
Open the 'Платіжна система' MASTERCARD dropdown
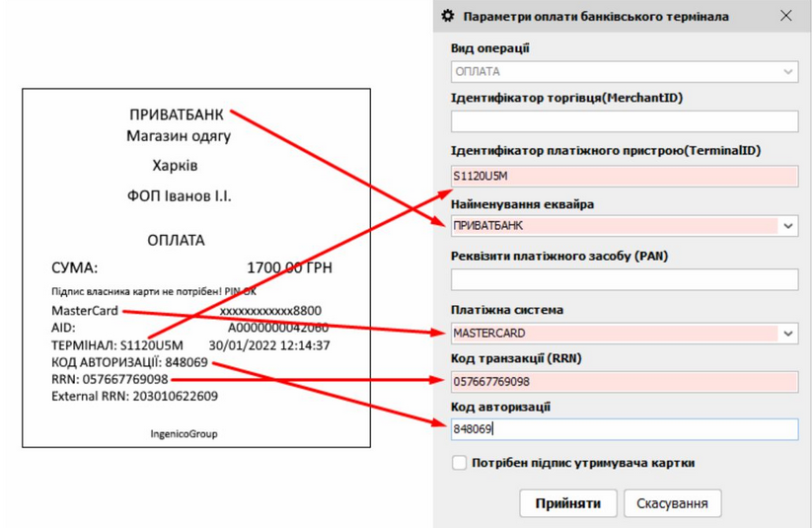[x=788, y=334]
